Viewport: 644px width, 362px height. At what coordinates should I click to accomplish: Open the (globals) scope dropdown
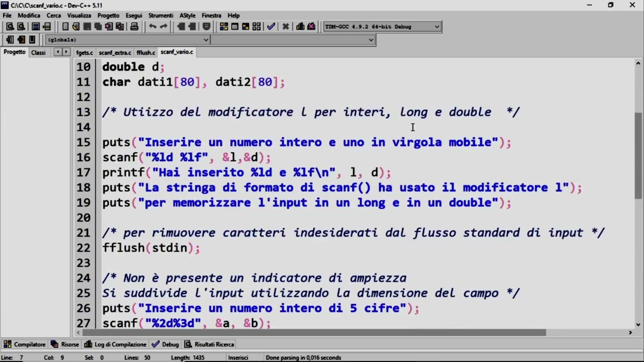click(x=128, y=40)
